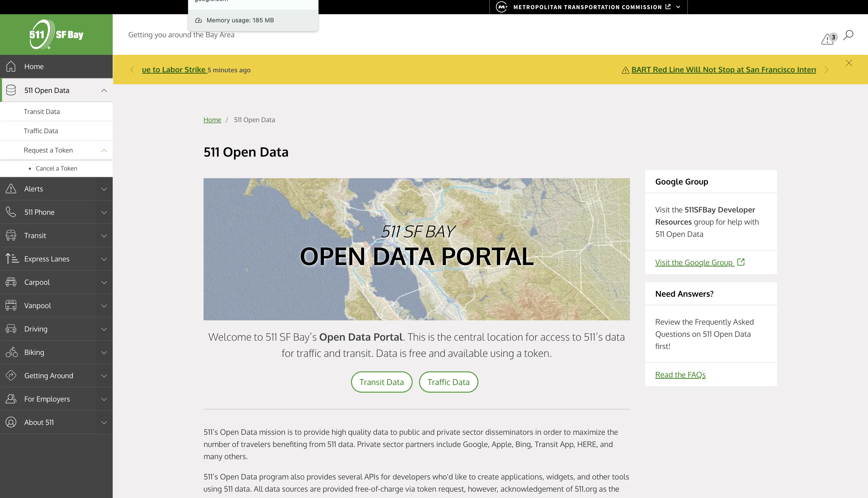The image size is (868, 498).
Task: Open Traffic Data in sidebar submenu
Action: [56, 131]
